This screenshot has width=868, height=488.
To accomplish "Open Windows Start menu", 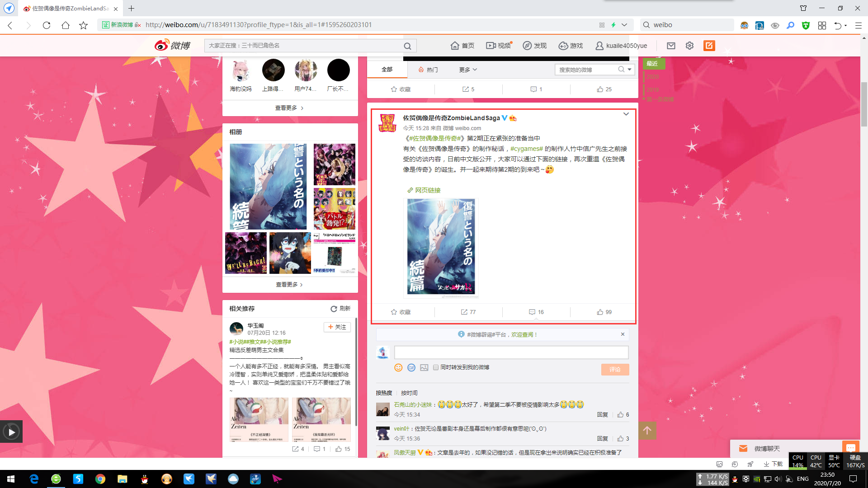I will tap(11, 479).
